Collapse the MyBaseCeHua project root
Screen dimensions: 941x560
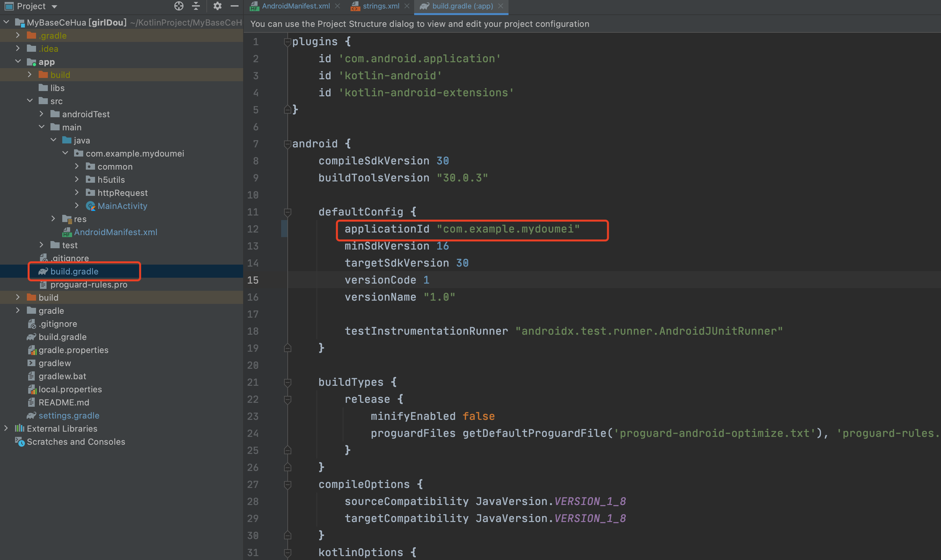point(7,22)
